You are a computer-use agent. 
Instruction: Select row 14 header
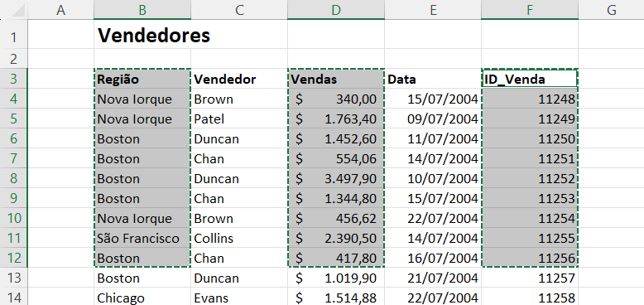click(14, 297)
